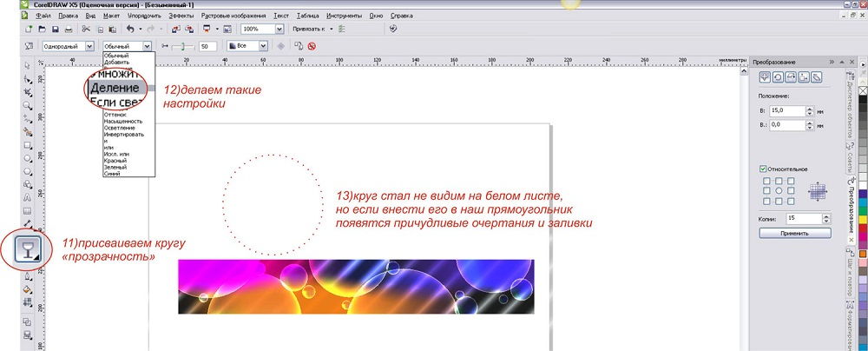Select the Transparency wine glass tool

coord(27,249)
